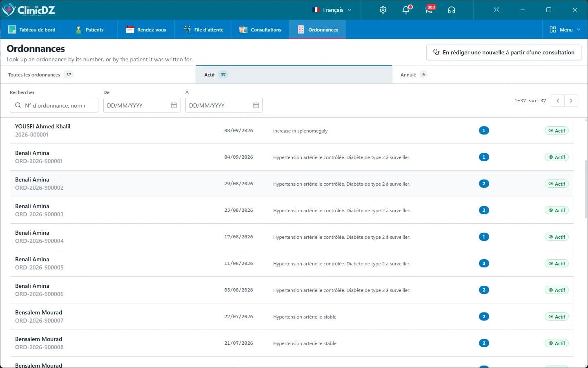Click the item count badge for ORD-2026-900005

click(484, 263)
